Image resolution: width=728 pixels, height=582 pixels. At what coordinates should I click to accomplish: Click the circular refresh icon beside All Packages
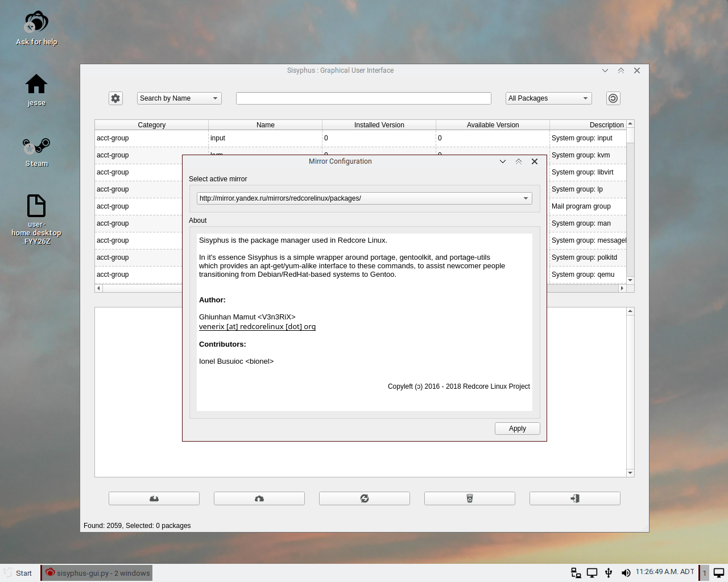click(613, 98)
